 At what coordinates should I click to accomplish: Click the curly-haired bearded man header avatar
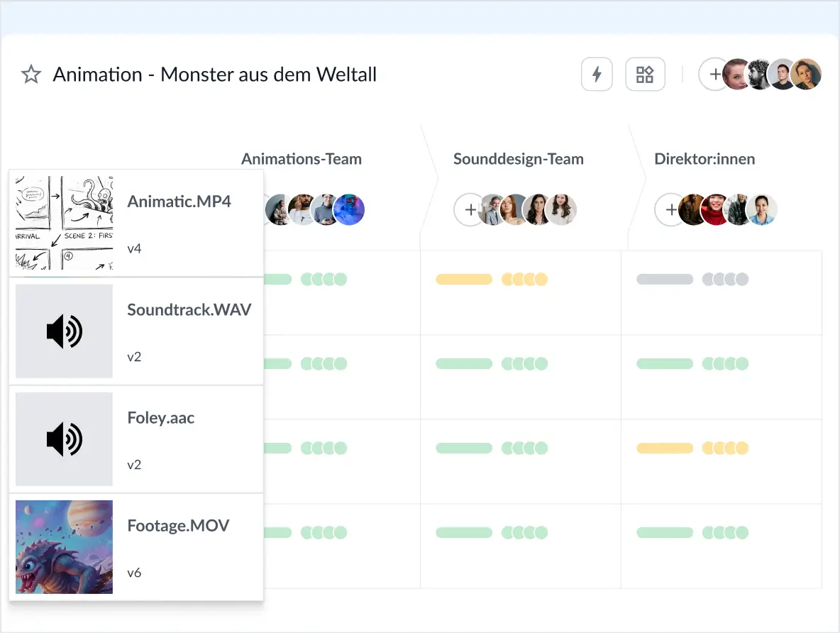(x=759, y=74)
